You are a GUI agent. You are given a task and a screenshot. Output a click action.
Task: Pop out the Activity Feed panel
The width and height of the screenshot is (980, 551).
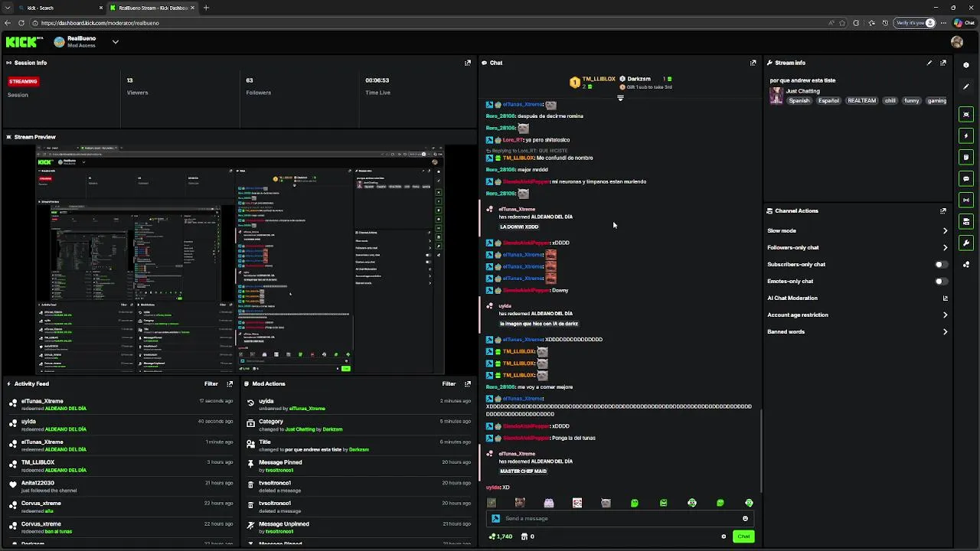point(230,383)
